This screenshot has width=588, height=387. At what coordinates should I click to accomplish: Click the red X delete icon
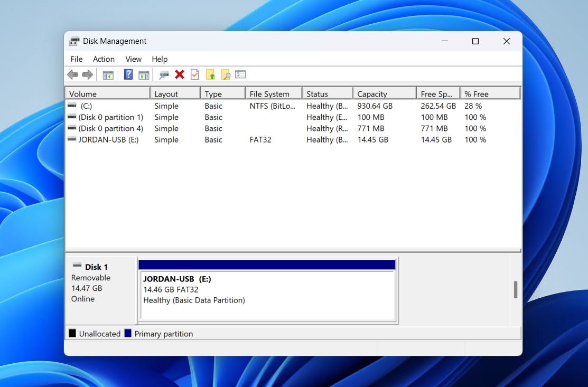click(179, 74)
